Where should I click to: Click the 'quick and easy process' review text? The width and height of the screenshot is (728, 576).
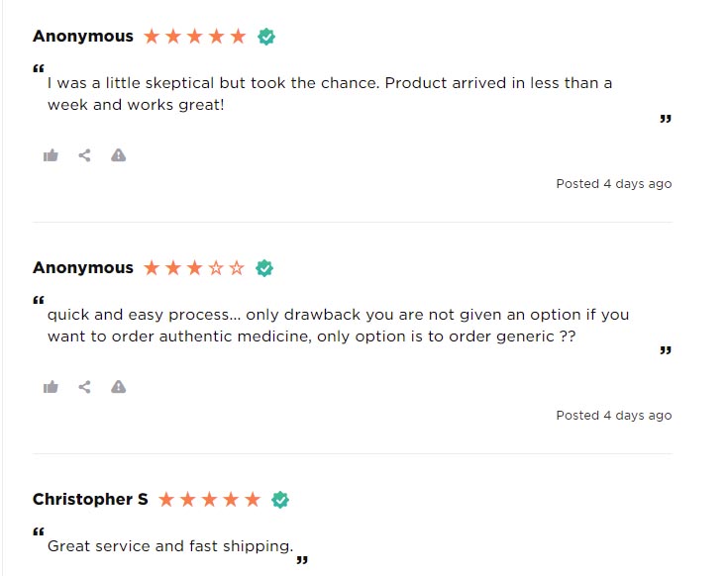pos(338,325)
